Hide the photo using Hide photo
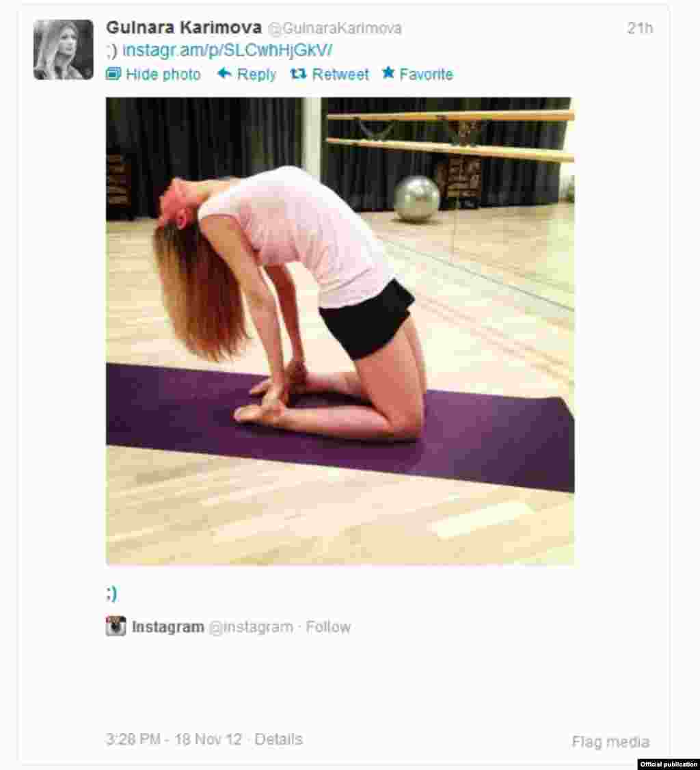This screenshot has height=770, width=700. (x=153, y=74)
